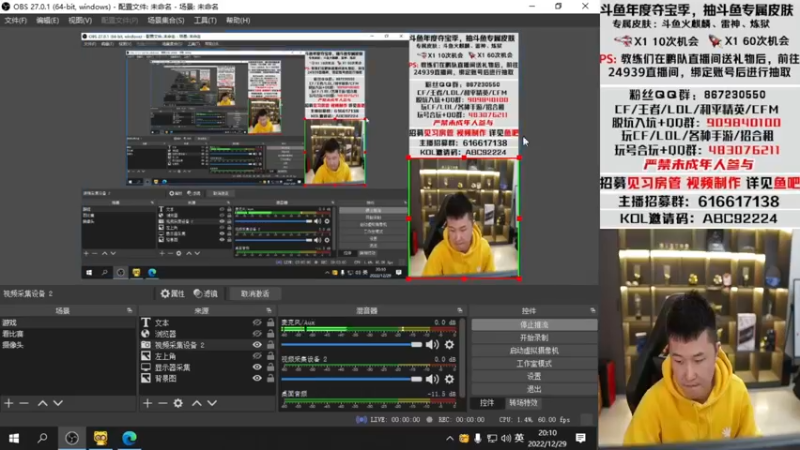The image size is (800, 450).
Task: Open 麦克风/Aux audio settings gear
Action: [x=449, y=344]
